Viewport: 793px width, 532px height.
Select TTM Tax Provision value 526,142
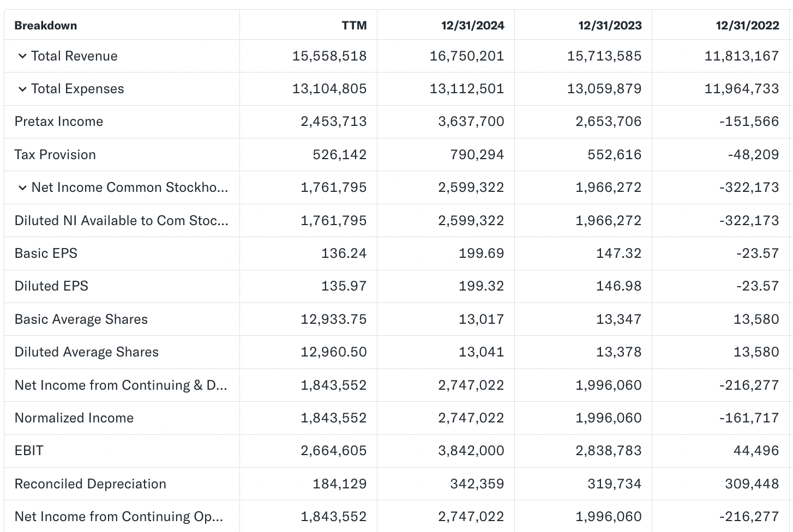click(340, 155)
